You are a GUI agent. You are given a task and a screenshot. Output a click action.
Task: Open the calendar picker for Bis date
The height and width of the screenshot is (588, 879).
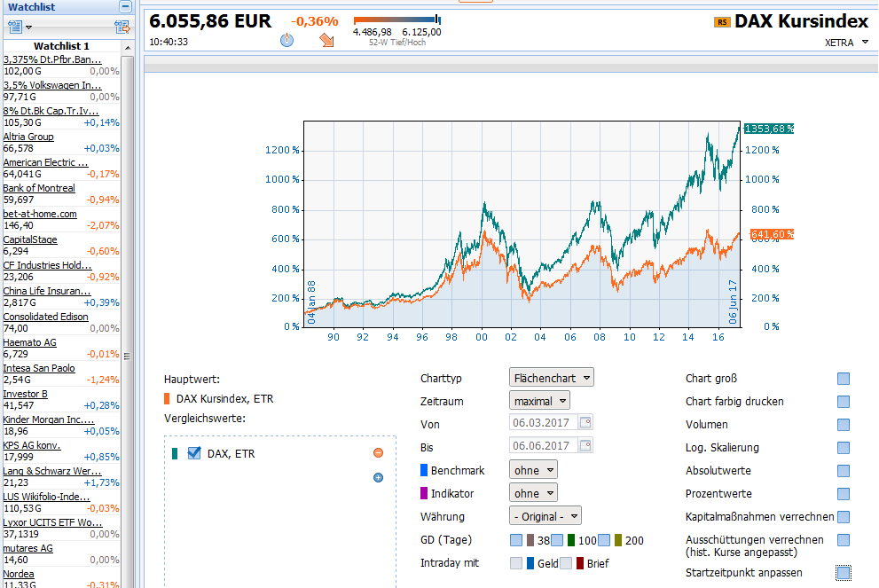[585, 446]
